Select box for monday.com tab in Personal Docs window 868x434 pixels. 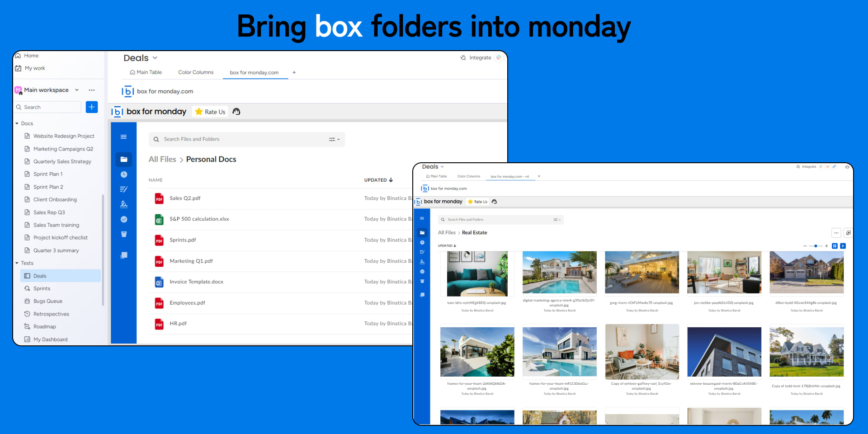tap(254, 73)
